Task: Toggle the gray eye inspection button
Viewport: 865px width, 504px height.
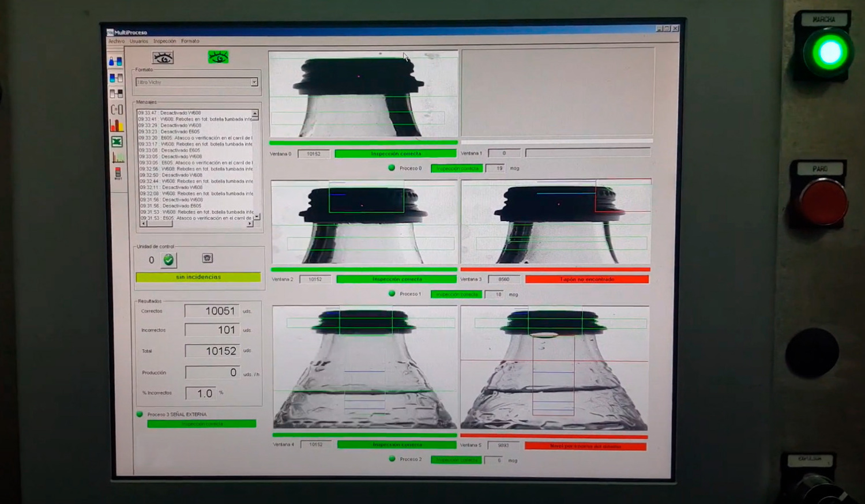Action: tap(163, 58)
